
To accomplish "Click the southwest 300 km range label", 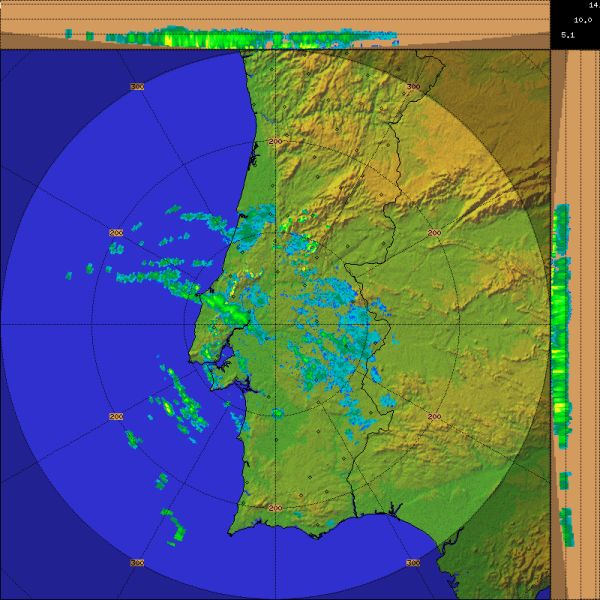I will coord(137,563).
